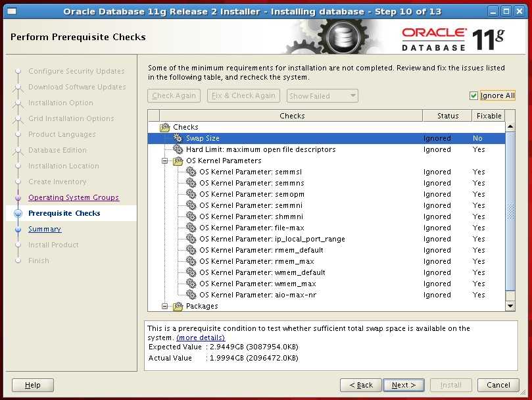Select OS Kernel Parameter: aio-max-nr row
532x400 pixels.
click(326, 295)
